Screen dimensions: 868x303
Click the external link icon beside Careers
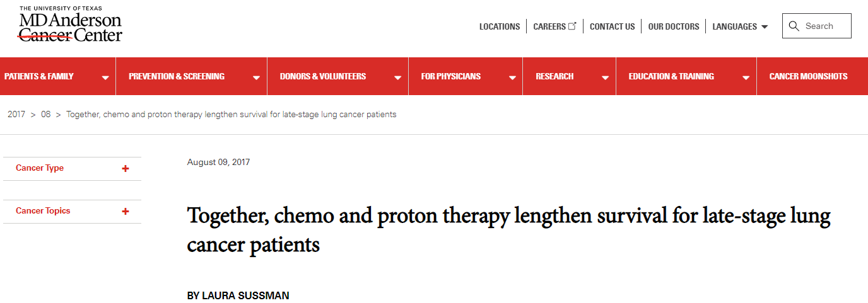click(x=573, y=26)
